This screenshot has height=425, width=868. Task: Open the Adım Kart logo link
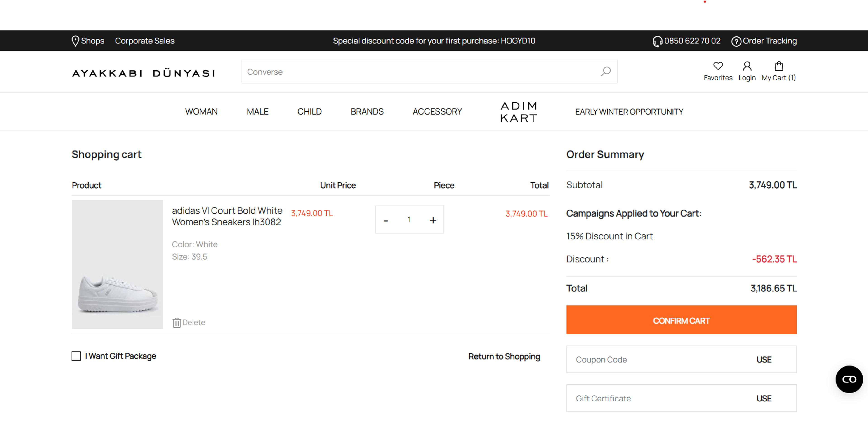point(518,112)
